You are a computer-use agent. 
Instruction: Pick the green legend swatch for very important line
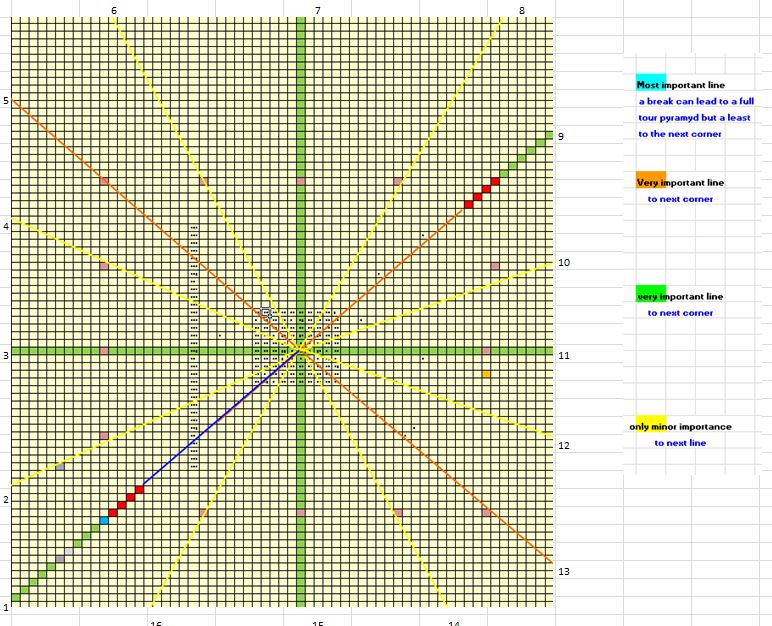[x=650, y=293]
